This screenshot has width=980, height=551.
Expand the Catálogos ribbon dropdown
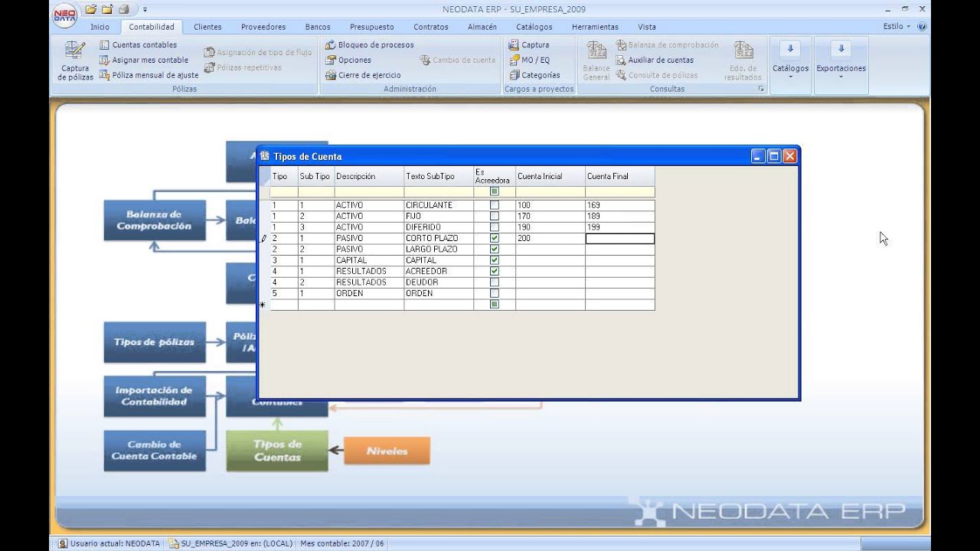tap(790, 61)
